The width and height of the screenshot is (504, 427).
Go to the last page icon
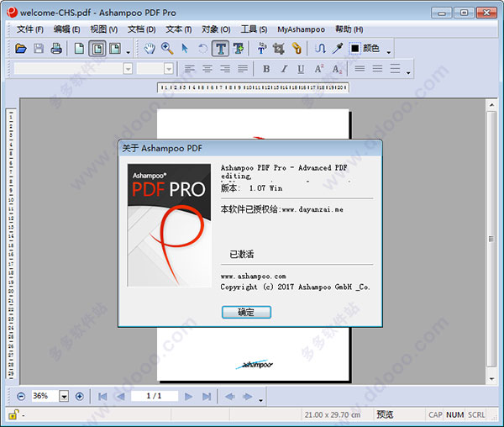click(x=207, y=397)
